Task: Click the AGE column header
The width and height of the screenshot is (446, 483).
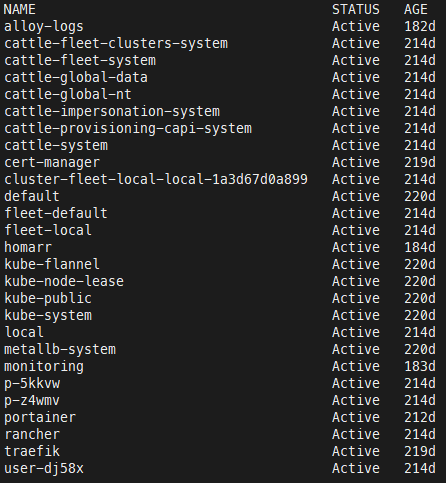Action: click(416, 9)
